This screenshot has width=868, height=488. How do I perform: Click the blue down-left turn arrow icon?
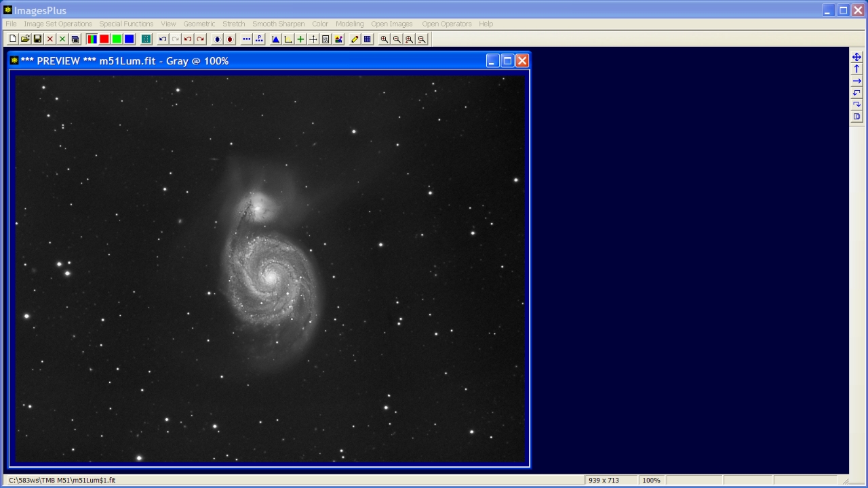click(856, 93)
